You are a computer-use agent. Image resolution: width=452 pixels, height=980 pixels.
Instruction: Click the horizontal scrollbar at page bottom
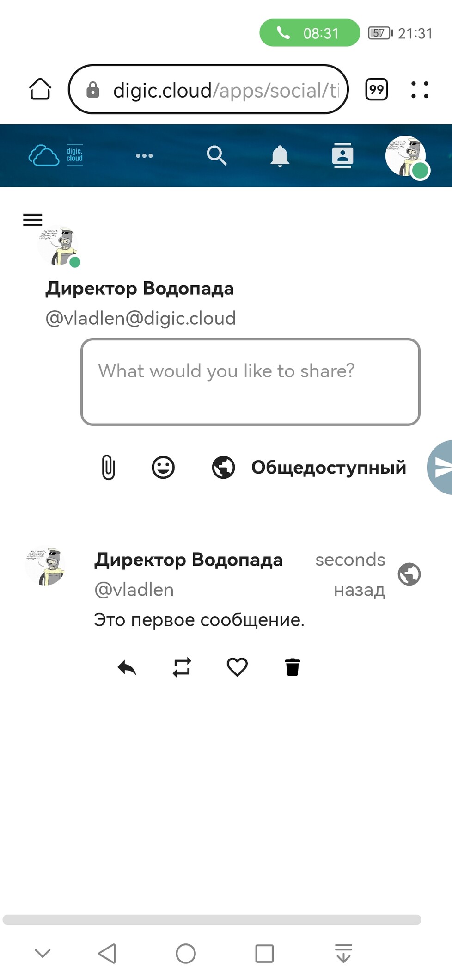(212, 919)
